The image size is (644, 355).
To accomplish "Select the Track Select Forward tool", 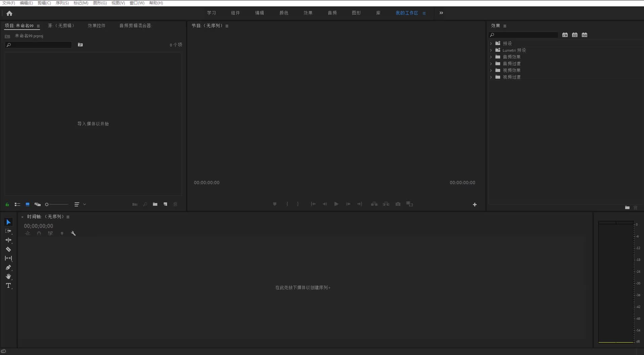I will pyautogui.click(x=8, y=231).
